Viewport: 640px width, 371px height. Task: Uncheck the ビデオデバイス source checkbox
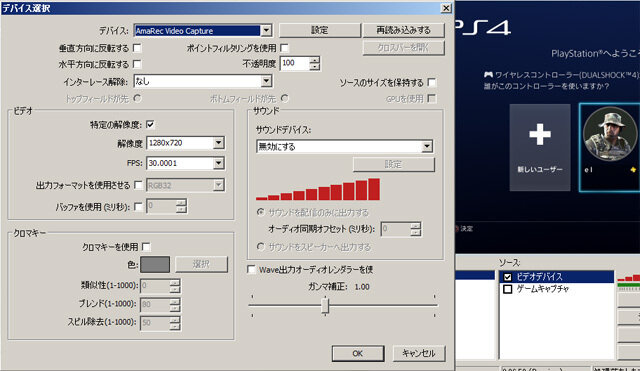(x=507, y=277)
